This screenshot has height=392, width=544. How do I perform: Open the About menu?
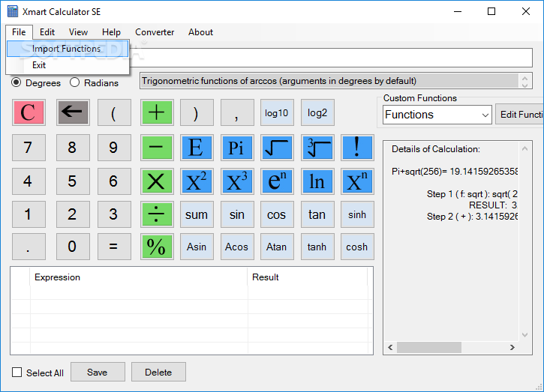point(200,32)
